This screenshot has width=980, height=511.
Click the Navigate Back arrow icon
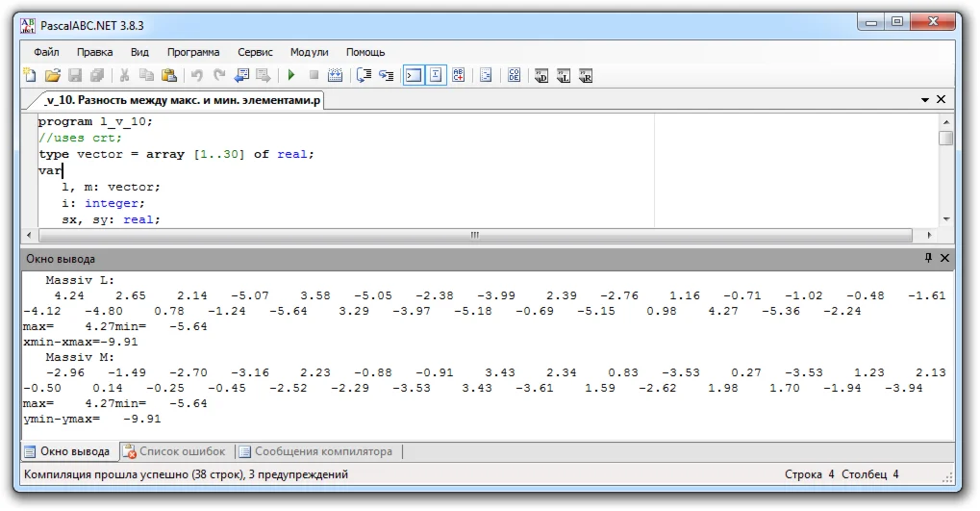click(x=240, y=75)
